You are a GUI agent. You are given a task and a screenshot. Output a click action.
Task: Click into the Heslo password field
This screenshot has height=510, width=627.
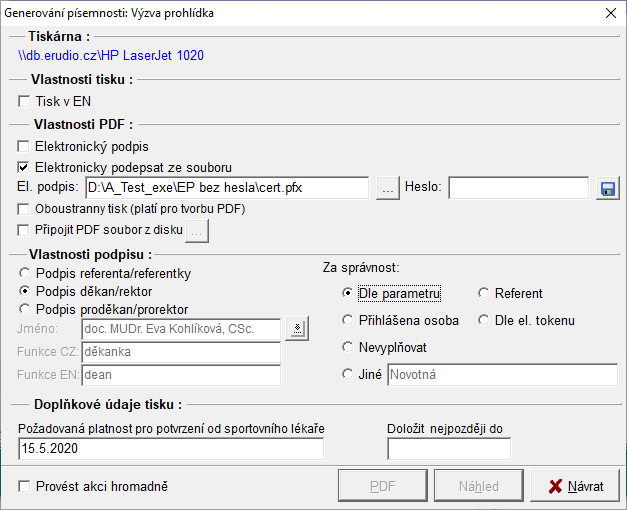[x=518, y=188]
